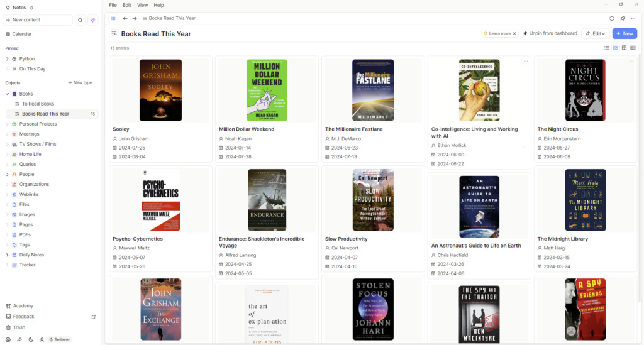Open The Midnight Library cover
644x345 pixels.
tap(586, 200)
